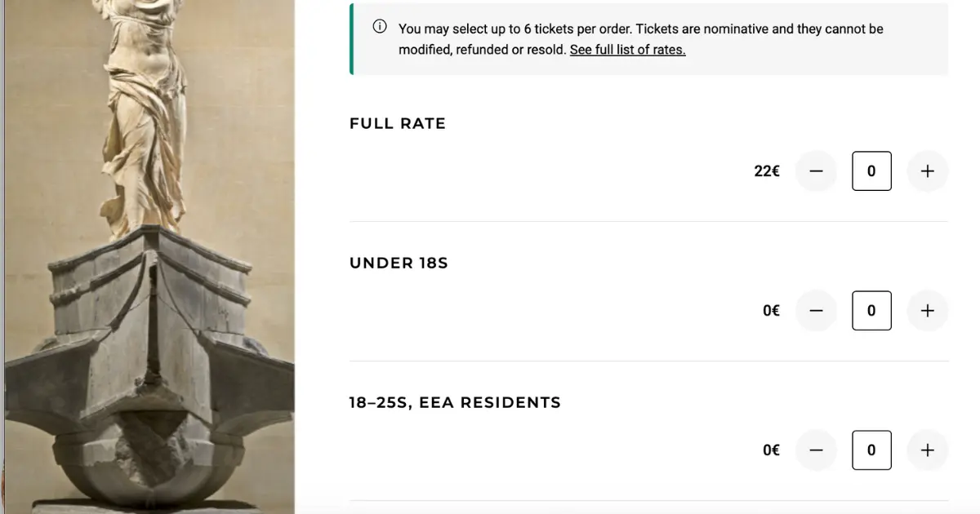980x514 pixels.
Task: Click the FULL RATE heading
Action: coord(398,124)
